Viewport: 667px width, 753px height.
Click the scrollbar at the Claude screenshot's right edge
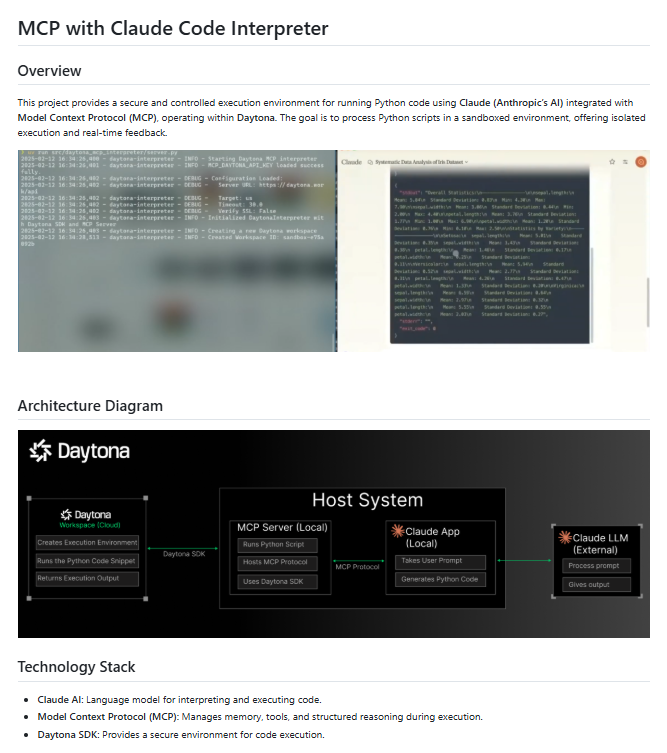click(x=648, y=302)
